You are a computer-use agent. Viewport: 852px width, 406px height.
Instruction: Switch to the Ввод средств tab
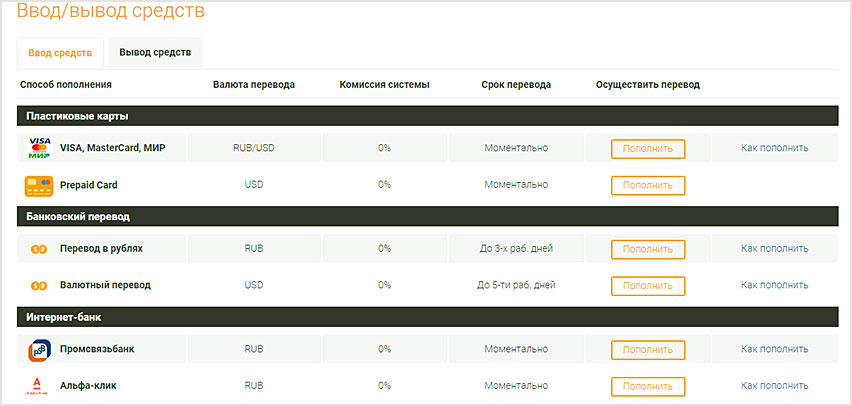tap(60, 52)
